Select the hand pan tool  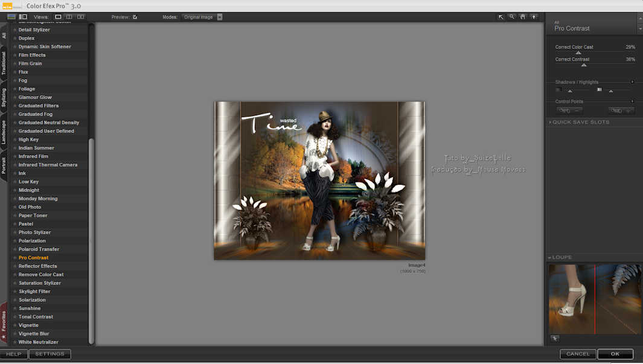pyautogui.click(x=523, y=17)
